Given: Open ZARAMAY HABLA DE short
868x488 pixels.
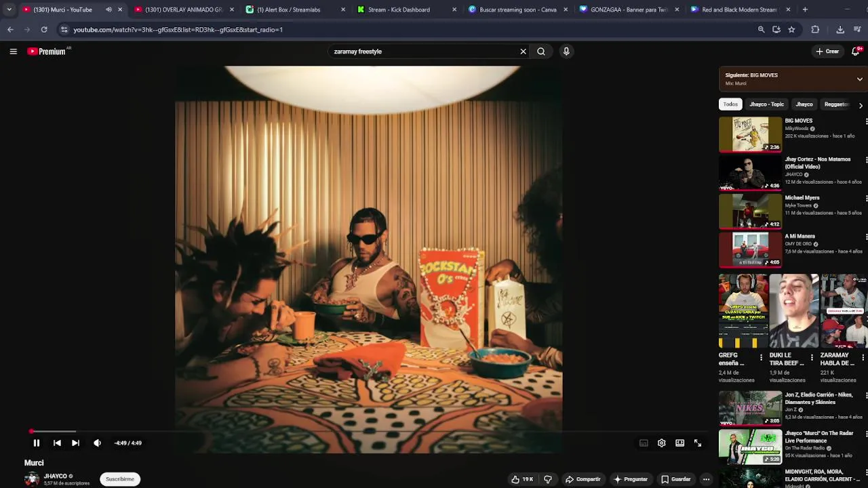Looking at the screenshot, I should (x=844, y=311).
